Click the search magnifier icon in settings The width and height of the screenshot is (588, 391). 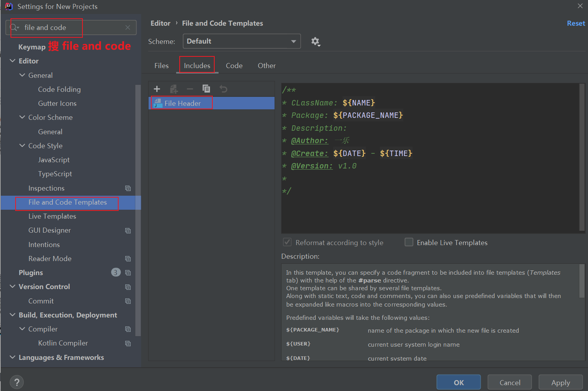tap(14, 27)
